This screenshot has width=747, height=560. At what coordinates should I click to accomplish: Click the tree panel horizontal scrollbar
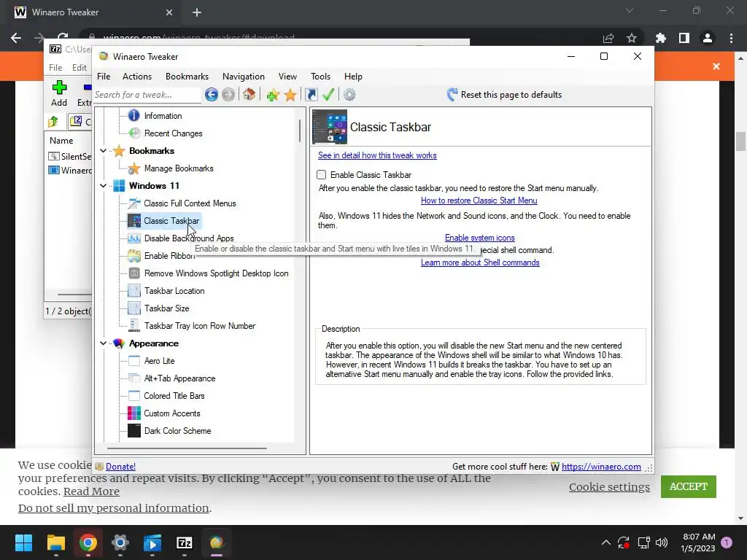point(187,448)
